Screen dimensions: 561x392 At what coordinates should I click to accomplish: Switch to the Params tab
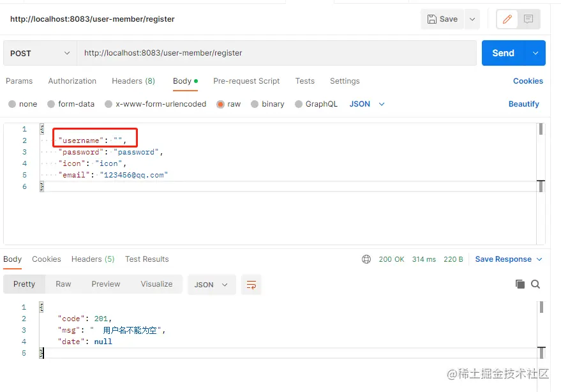(19, 81)
